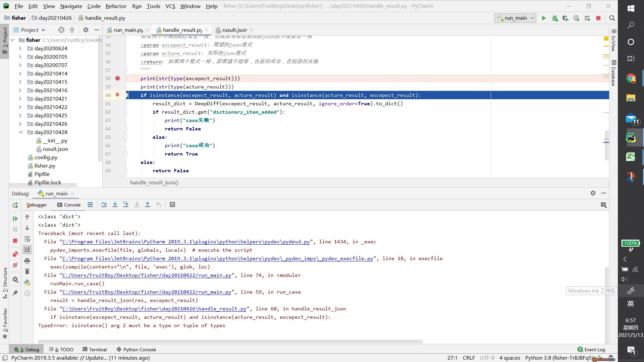This screenshot has height=362, width=644.
Task: Locate current file in Project panel
Action: (61, 30)
